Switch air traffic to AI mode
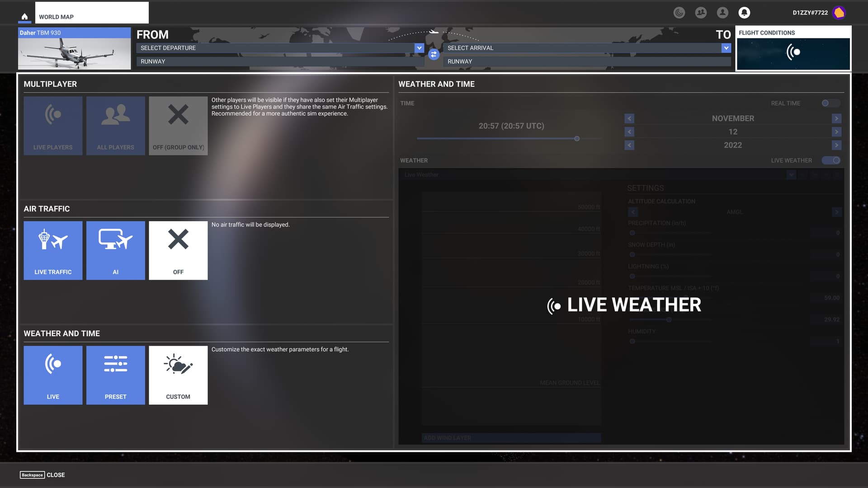The width and height of the screenshot is (868, 488). tap(115, 250)
